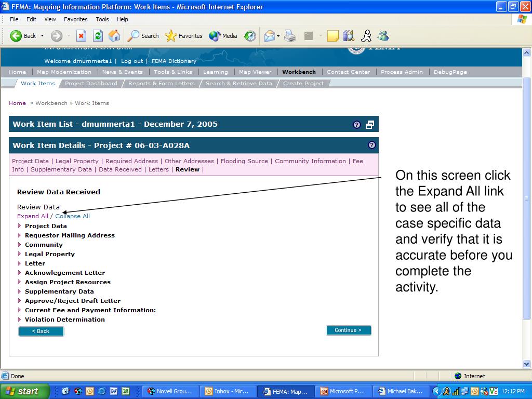Click restore panel icon on Work Item List
Viewport: 532px width, 399px height.
point(370,125)
